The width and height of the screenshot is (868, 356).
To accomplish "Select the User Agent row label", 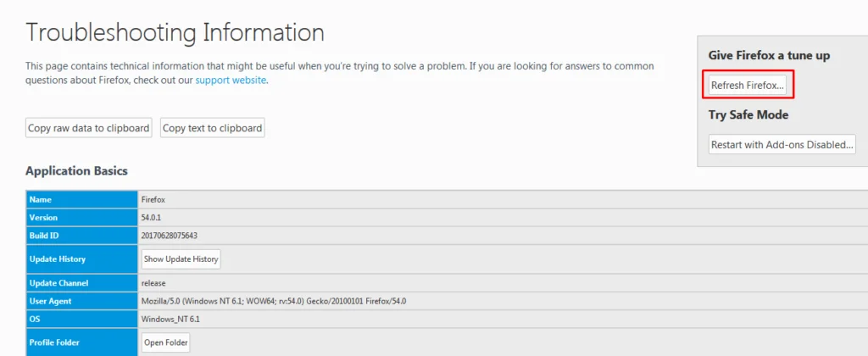I will (x=50, y=301).
